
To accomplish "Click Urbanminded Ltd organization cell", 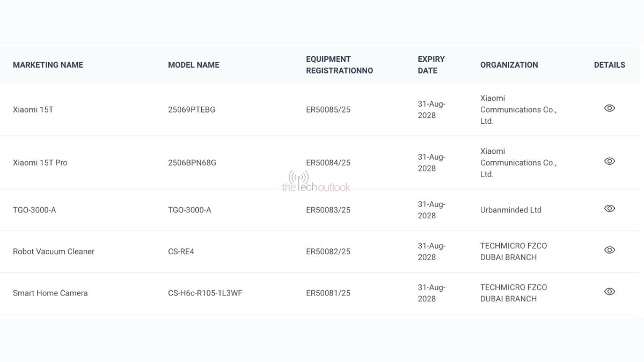I will 510,210.
